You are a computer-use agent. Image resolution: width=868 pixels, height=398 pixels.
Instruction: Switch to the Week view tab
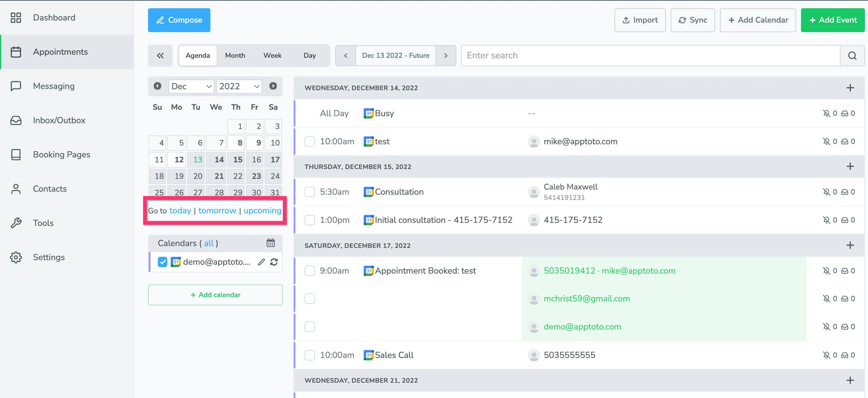pyautogui.click(x=272, y=56)
